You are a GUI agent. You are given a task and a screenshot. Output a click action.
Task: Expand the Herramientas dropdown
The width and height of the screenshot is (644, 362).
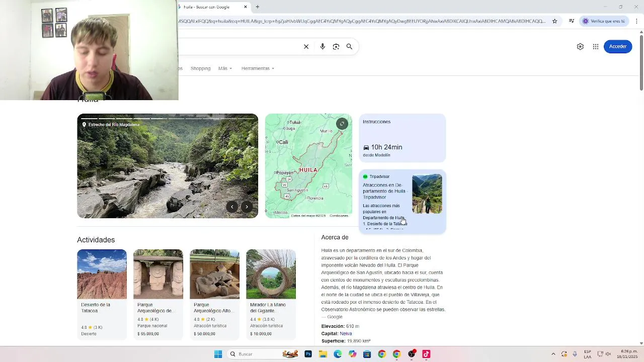tap(258, 68)
